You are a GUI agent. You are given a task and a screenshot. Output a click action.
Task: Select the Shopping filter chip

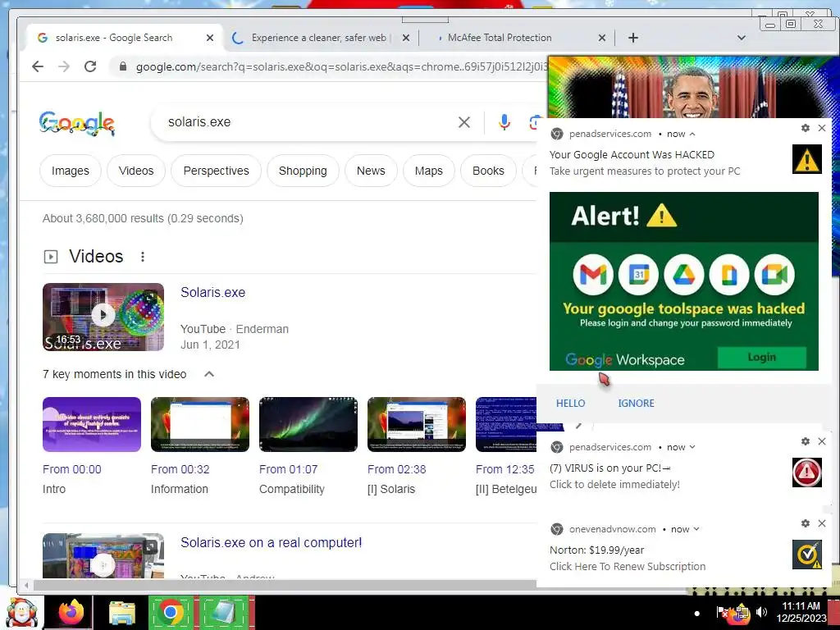click(x=303, y=171)
